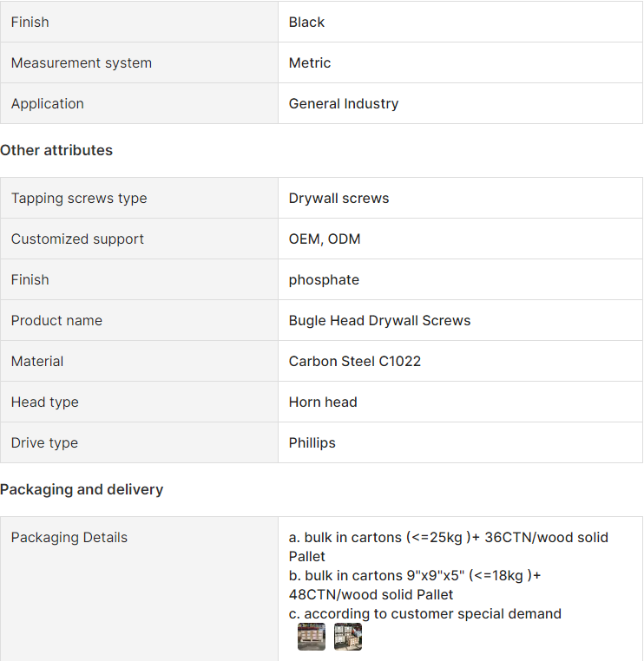
Task: Click the 'Tapping screws type' label
Action: click(x=79, y=198)
